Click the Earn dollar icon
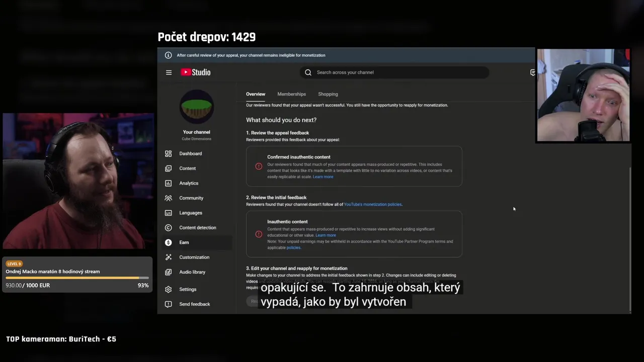 [168, 242]
